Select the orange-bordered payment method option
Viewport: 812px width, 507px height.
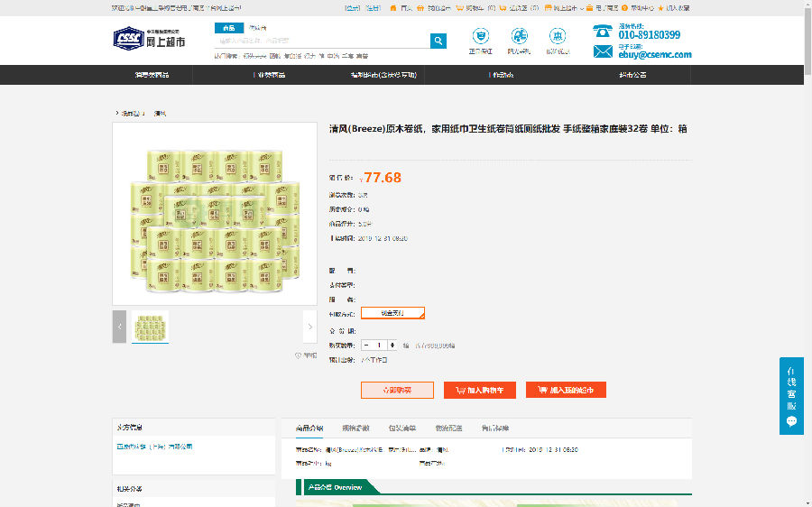click(x=392, y=313)
